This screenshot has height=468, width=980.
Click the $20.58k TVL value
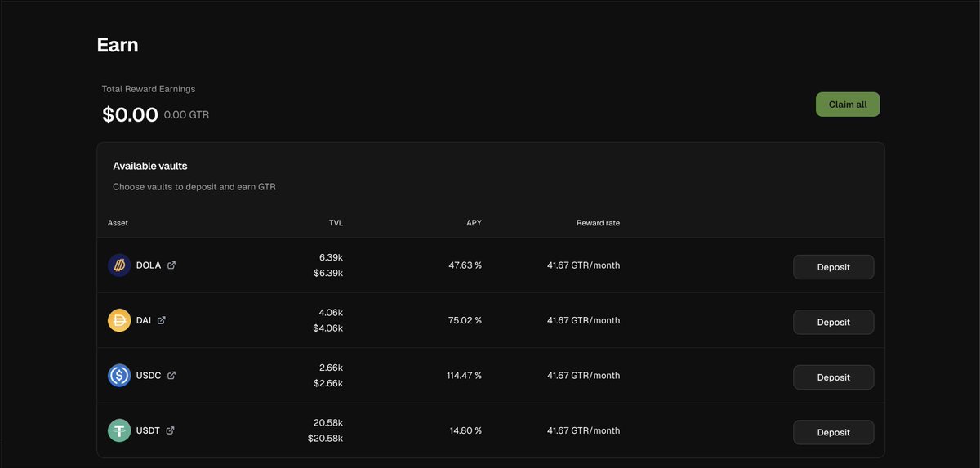tap(326, 439)
